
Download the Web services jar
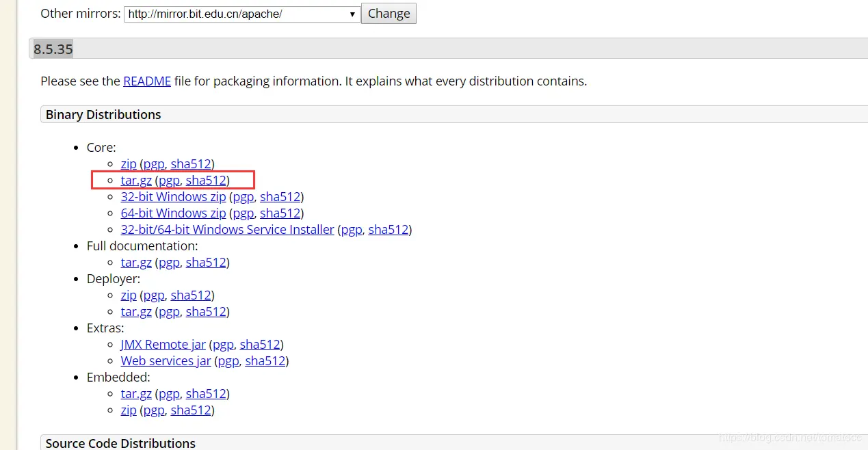[x=166, y=361]
